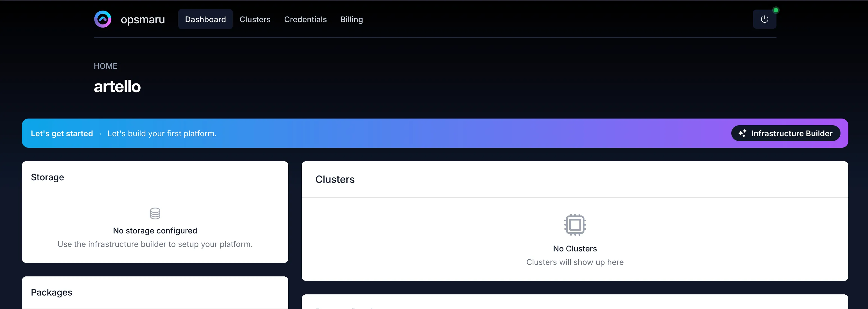Click the "No Clusters" label
868x309 pixels.
575,249
